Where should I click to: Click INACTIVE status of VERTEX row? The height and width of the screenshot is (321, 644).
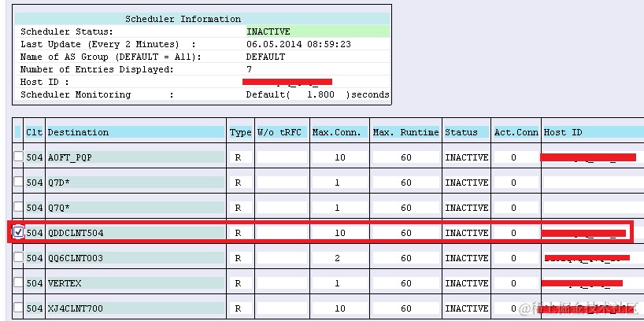point(467,283)
